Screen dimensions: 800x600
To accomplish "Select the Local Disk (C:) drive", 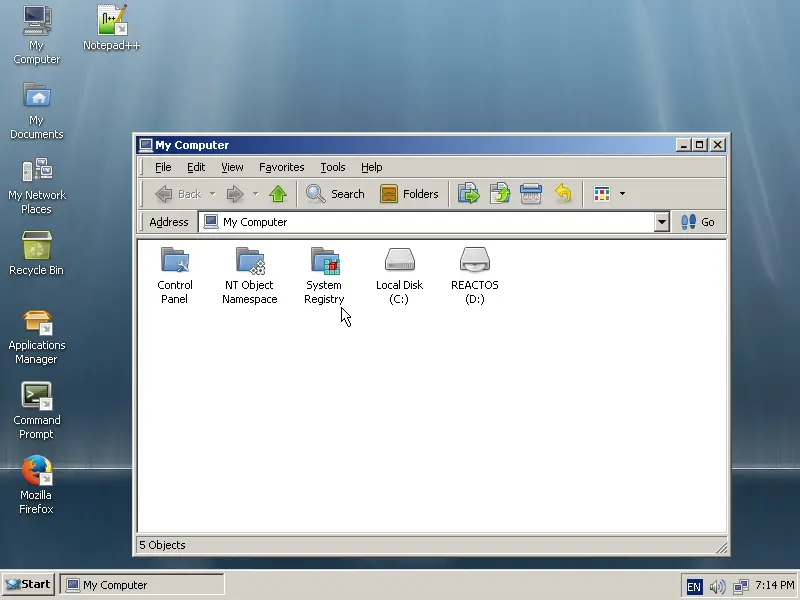I will (399, 261).
